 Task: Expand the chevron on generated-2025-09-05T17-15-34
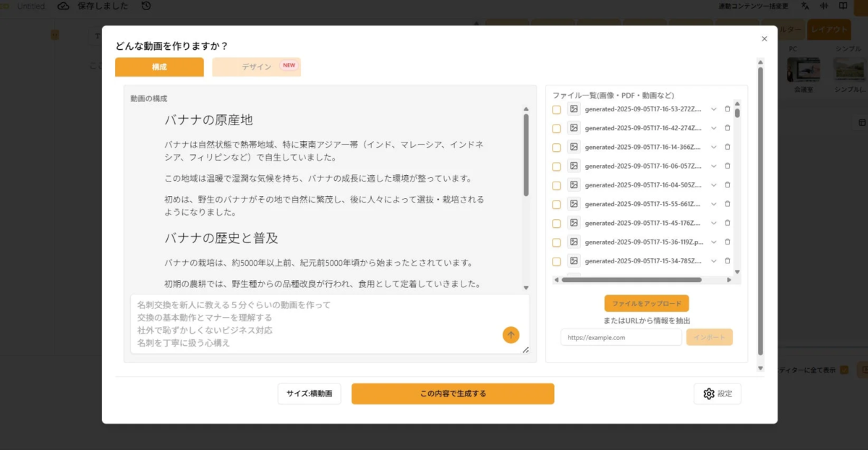tap(713, 261)
